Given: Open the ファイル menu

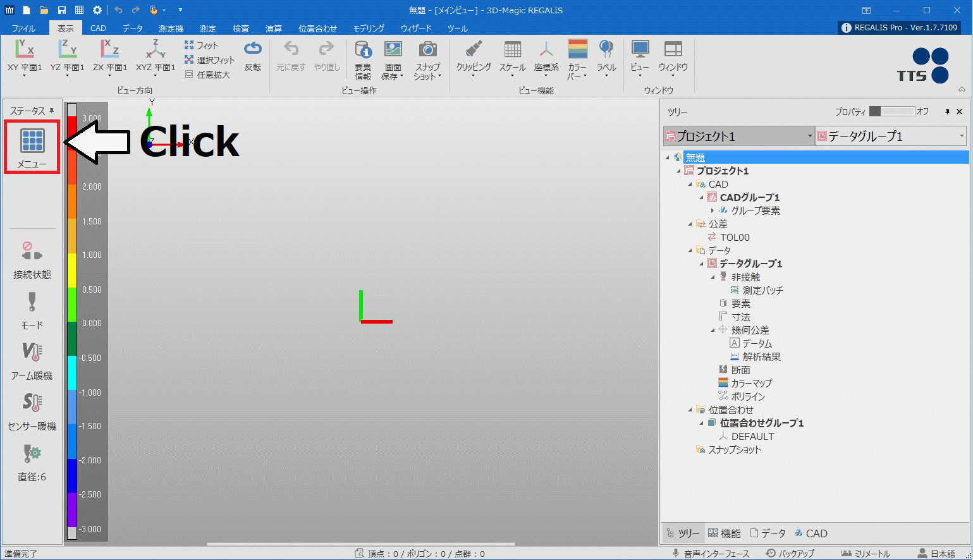Looking at the screenshot, I should pyautogui.click(x=24, y=28).
